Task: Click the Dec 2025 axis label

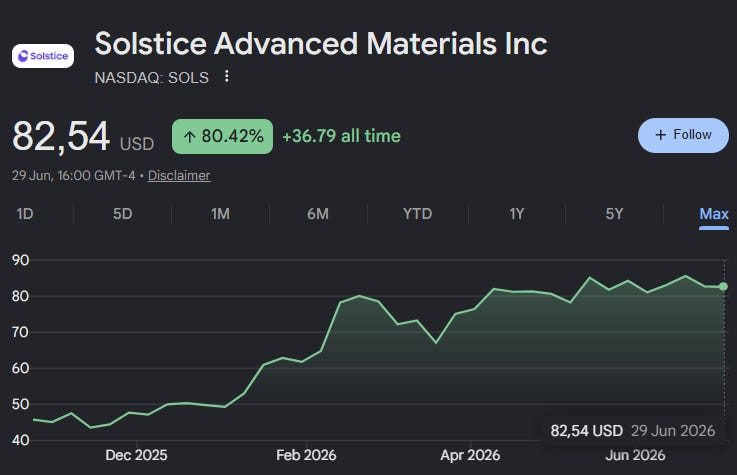Action: (x=136, y=455)
